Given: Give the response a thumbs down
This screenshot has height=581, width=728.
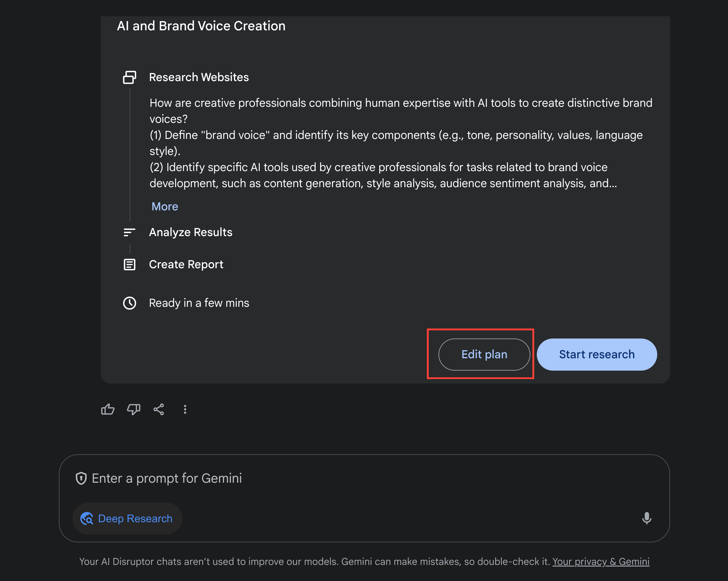Looking at the screenshot, I should pyautogui.click(x=133, y=409).
